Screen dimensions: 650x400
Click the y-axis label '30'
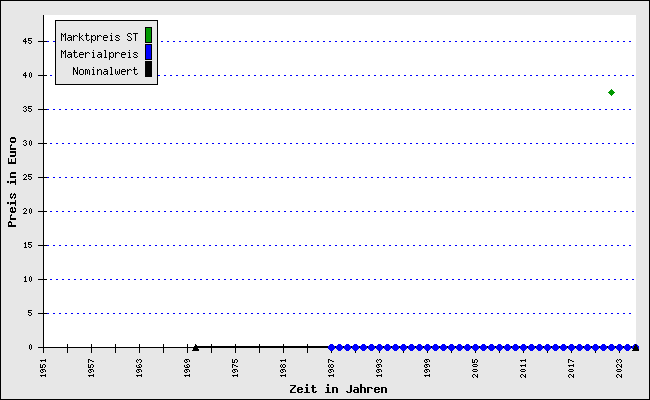click(28, 143)
